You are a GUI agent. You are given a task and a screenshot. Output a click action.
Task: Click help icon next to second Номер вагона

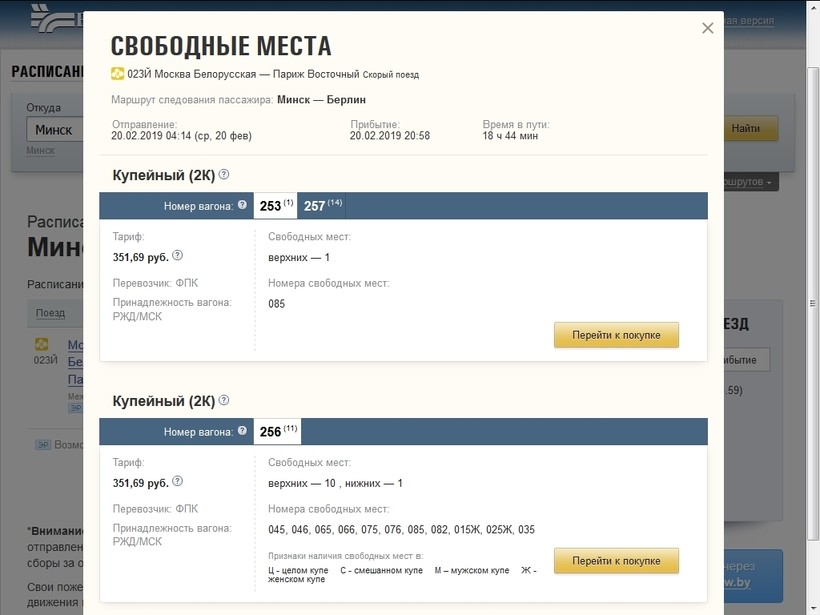[x=242, y=432]
